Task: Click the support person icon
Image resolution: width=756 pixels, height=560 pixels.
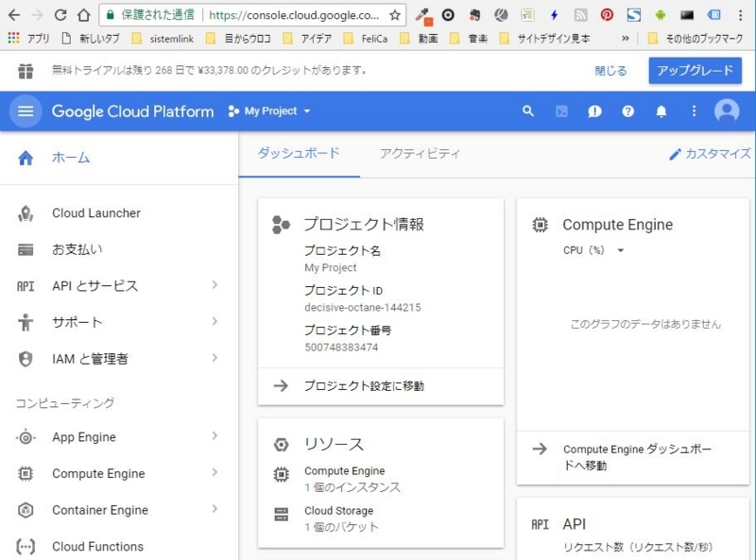Action: [x=26, y=322]
